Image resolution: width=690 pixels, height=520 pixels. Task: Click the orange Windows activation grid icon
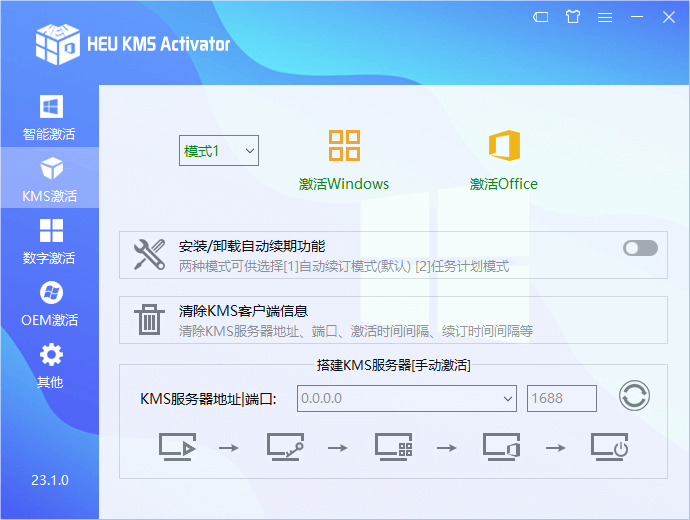click(x=344, y=146)
